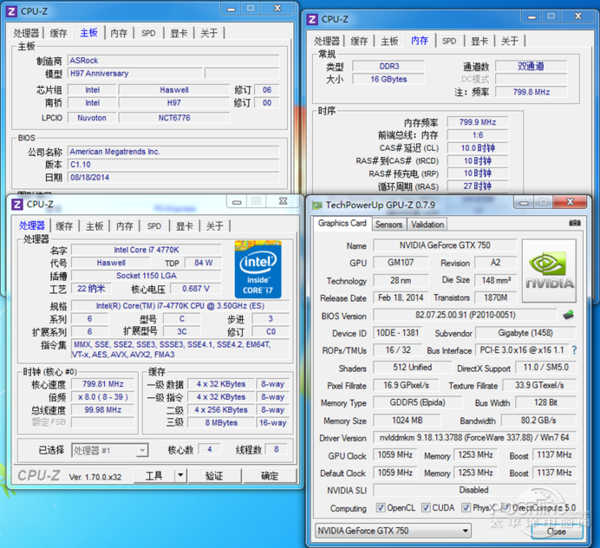600x548 pixels.
Task: Click the BIOS save chip icon
Action: 569,316
